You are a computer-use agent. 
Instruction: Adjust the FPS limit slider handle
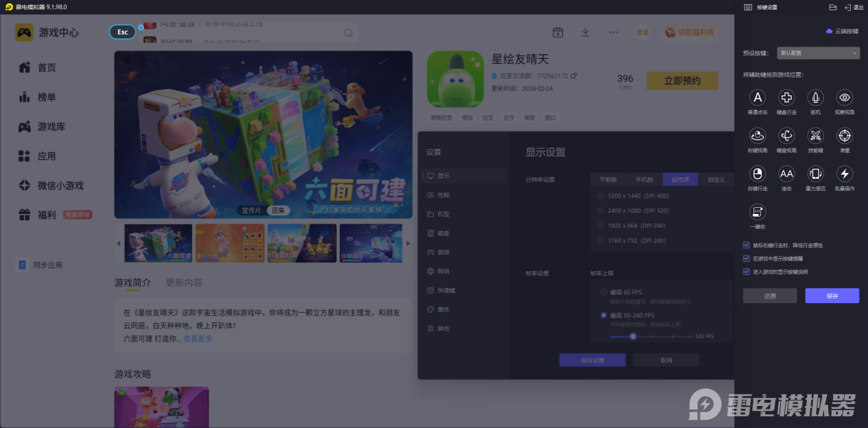point(633,336)
